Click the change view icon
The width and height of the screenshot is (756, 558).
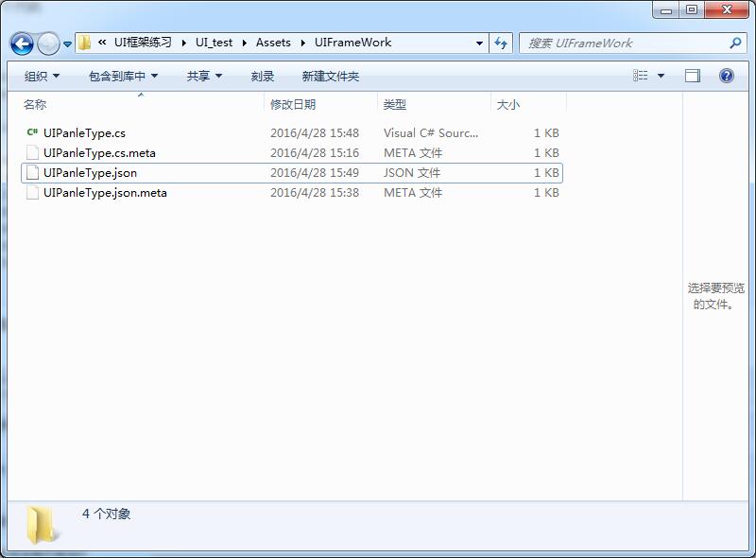[x=641, y=76]
